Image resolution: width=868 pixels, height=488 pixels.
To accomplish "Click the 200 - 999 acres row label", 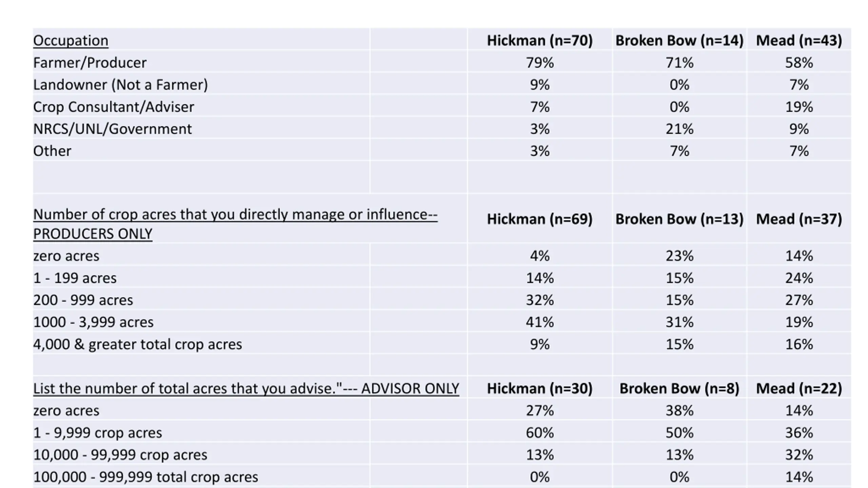I will coord(83,300).
